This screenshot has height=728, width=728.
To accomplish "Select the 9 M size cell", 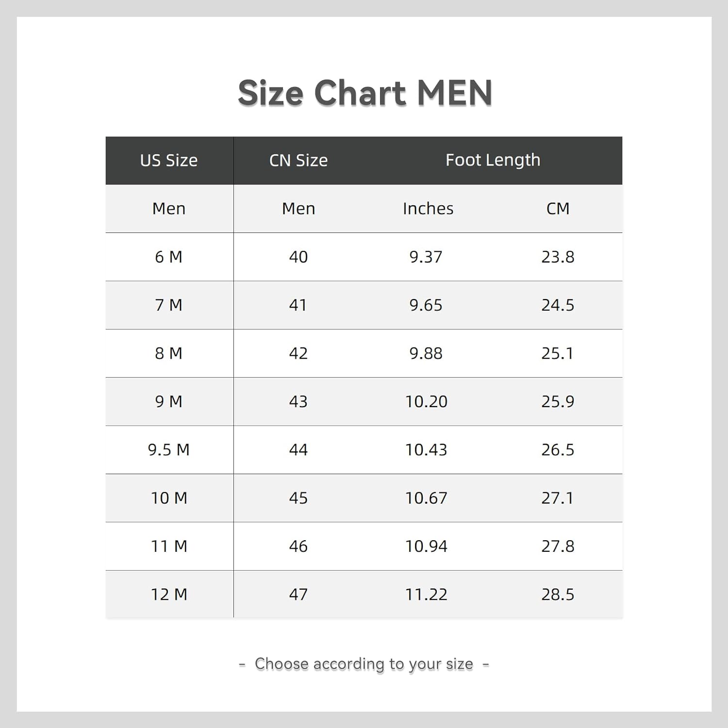I will click(x=169, y=401).
